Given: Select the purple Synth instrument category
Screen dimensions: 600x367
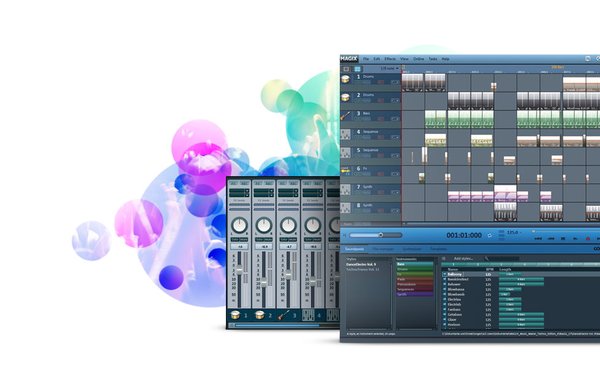Looking at the screenshot, I should (x=414, y=294).
